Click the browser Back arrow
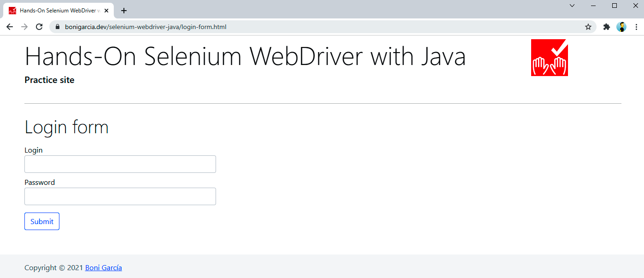This screenshot has width=644, height=278. [10, 27]
